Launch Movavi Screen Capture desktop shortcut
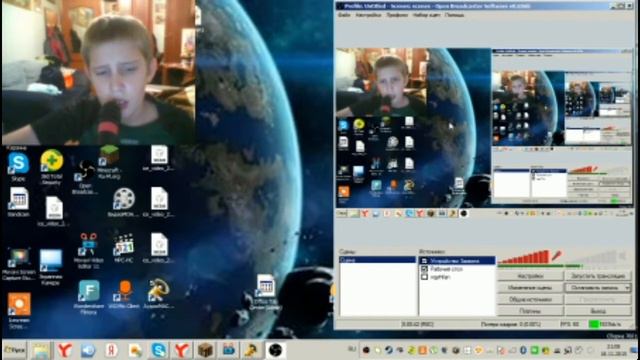Image resolution: width=640 pixels, height=360 pixels. tap(18, 264)
